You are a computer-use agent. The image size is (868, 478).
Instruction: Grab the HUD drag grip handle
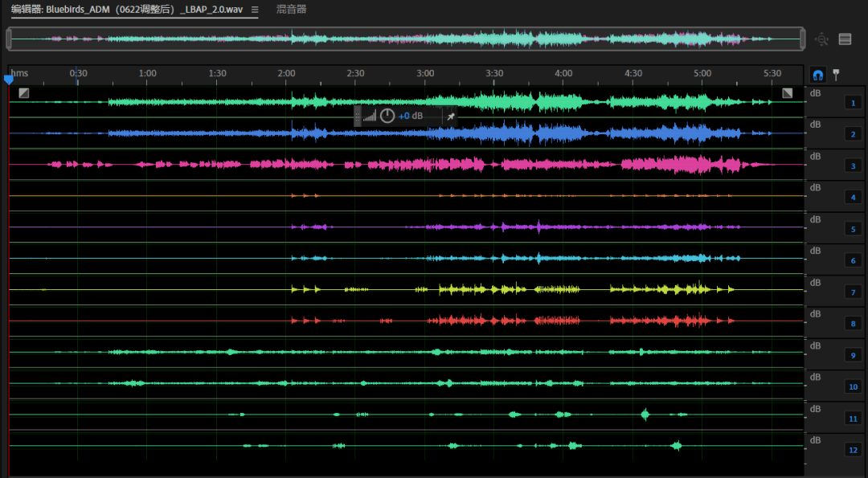click(x=358, y=116)
